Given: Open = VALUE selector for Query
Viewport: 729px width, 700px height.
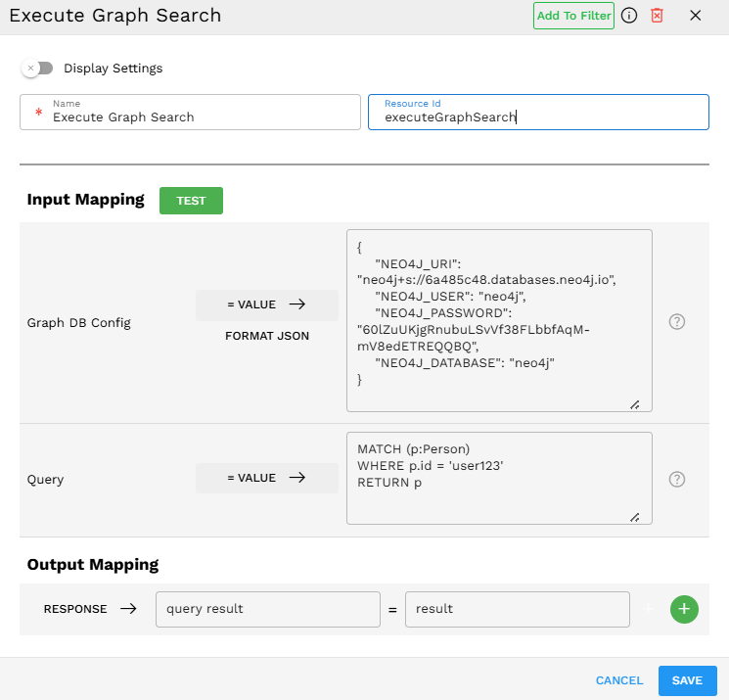Looking at the screenshot, I should click(266, 479).
